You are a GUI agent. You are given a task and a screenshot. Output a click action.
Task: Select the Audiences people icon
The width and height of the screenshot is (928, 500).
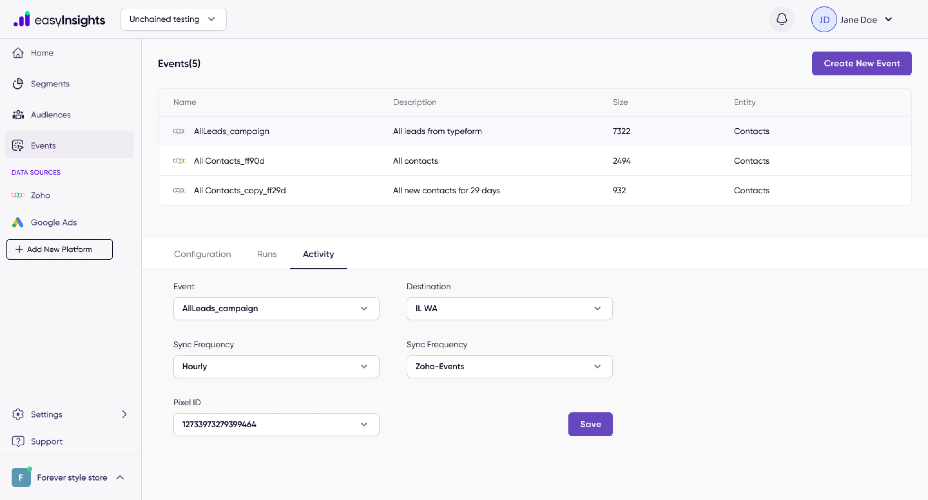18,114
